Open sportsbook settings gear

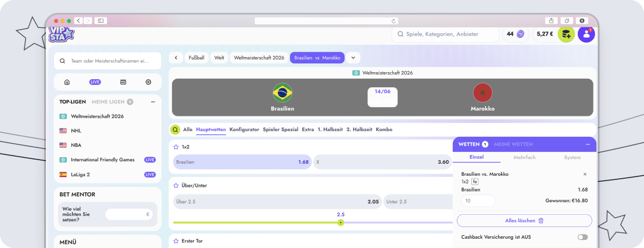[x=148, y=82]
